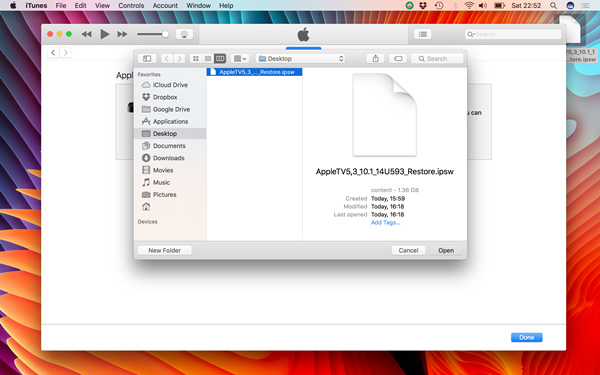Viewport: 600px width, 375px height.
Task: Cancel the file selection dialog
Action: click(x=408, y=250)
